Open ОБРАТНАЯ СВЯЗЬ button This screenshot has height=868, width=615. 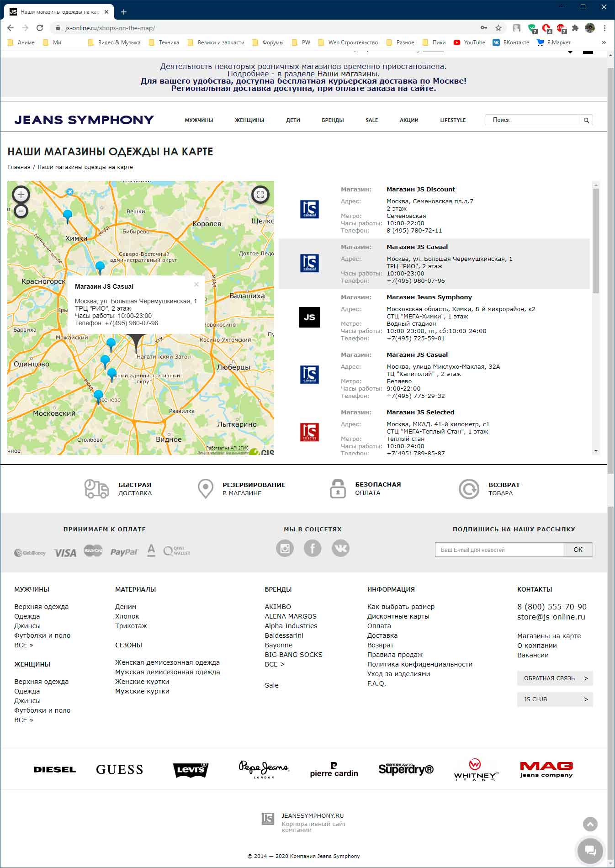[555, 678]
